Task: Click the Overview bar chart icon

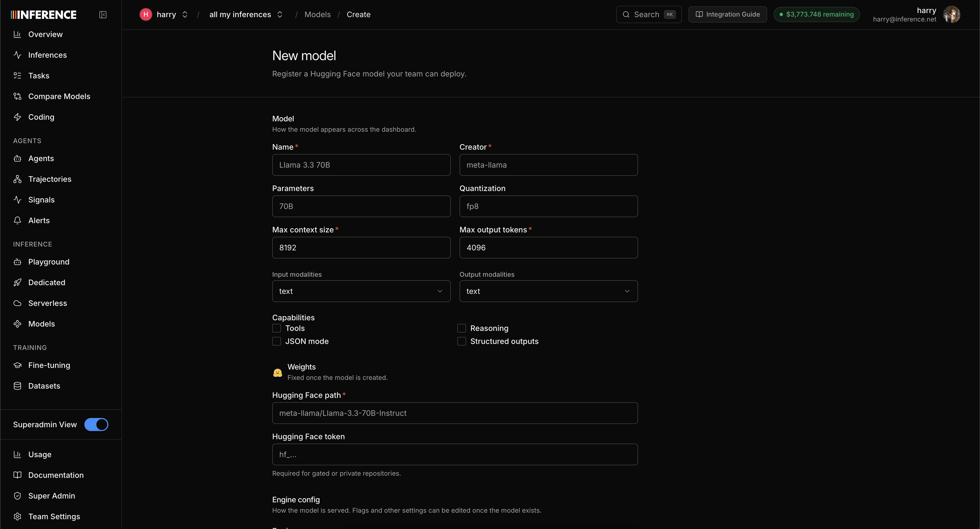Action: click(x=17, y=34)
